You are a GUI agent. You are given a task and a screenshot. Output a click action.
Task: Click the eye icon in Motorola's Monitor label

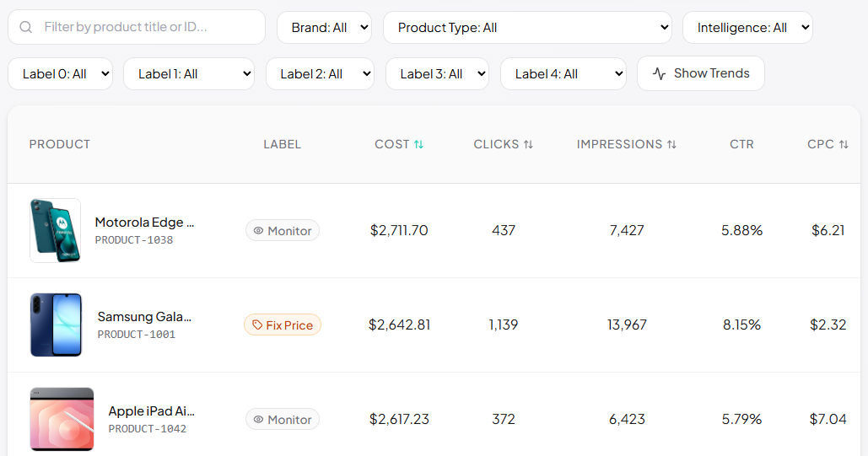click(258, 231)
